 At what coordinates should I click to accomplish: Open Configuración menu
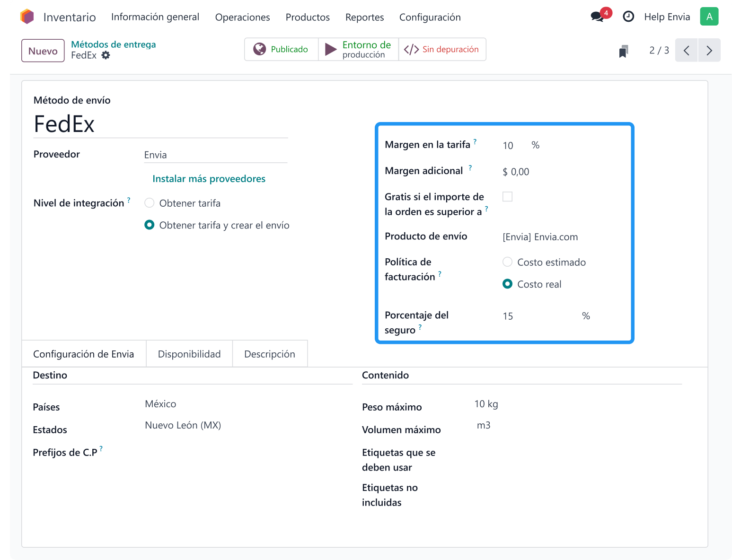click(x=430, y=17)
